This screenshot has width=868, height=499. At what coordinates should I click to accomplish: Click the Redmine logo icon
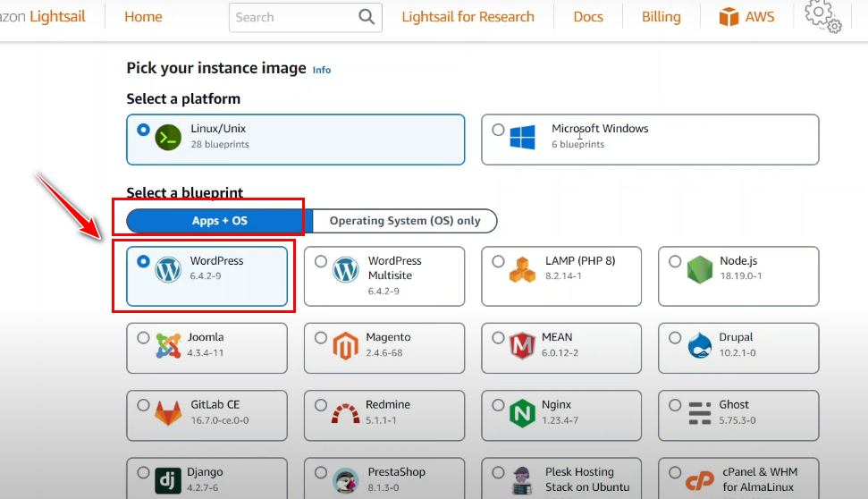345,414
